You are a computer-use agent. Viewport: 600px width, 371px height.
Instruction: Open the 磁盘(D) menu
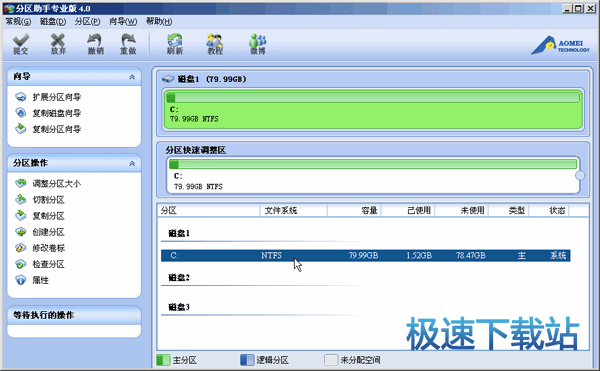(x=53, y=21)
